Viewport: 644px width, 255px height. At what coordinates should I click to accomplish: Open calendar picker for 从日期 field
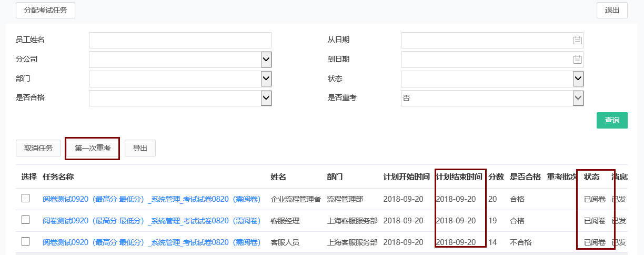577,41
